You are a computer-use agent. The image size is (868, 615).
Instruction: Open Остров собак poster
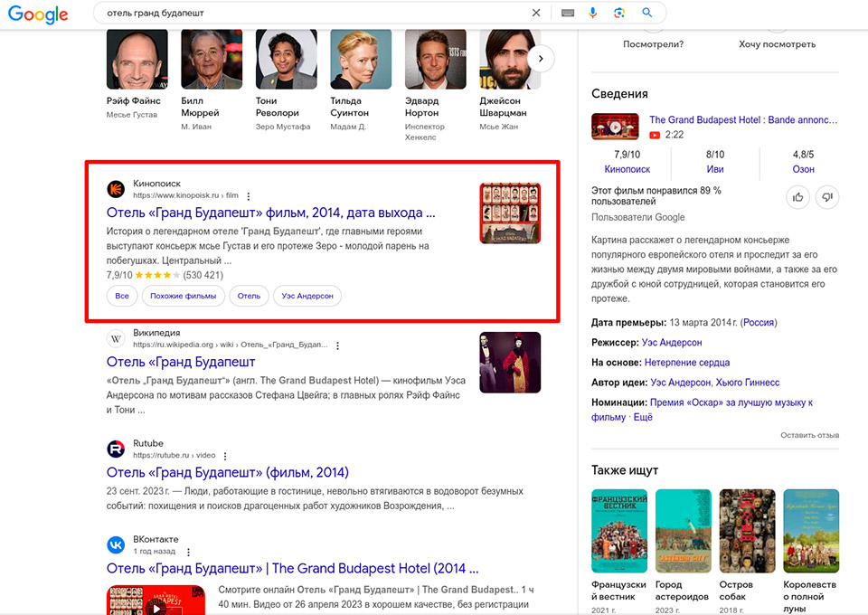pyautogui.click(x=747, y=531)
